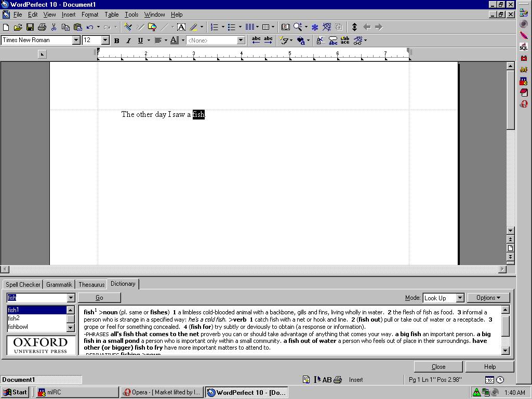This screenshot has width=532, height=399.
Task: Insert a table with the Table QuickCreate icon
Action: click(x=266, y=27)
